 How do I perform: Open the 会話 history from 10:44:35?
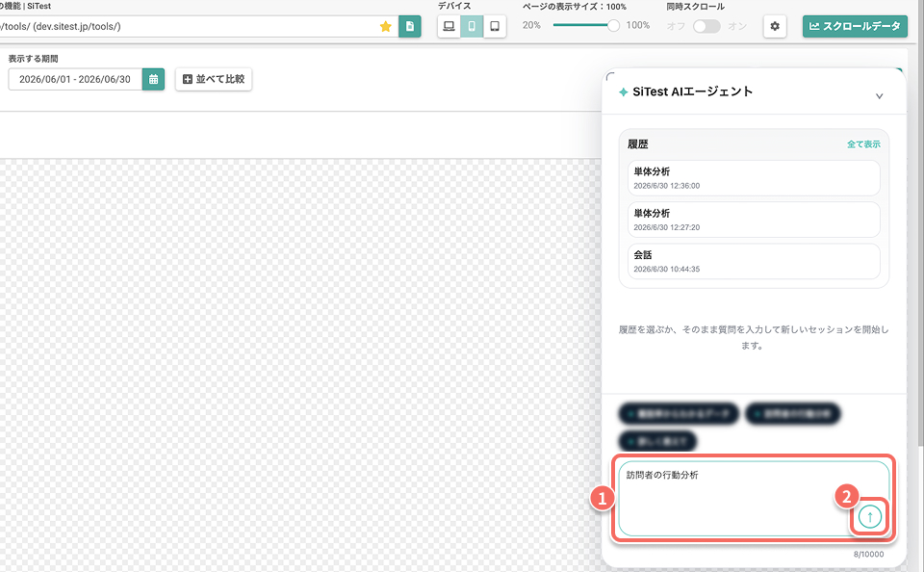(754, 261)
